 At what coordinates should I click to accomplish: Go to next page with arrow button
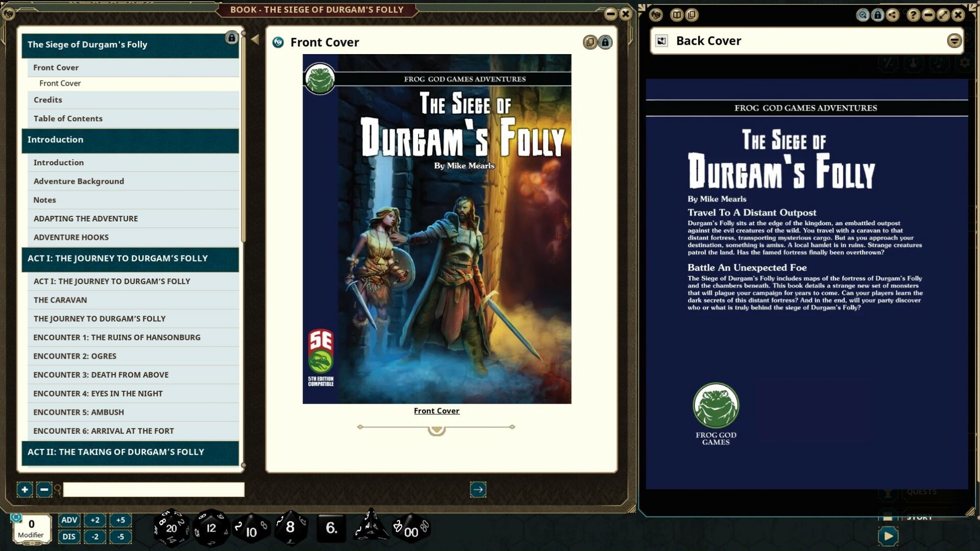(478, 490)
